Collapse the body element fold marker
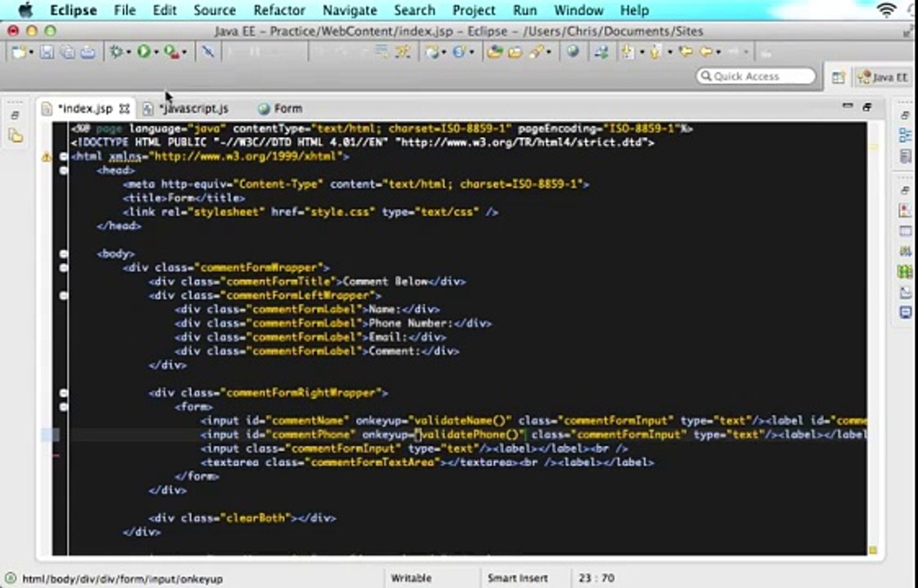Image resolution: width=918 pixels, height=588 pixels. pos(64,254)
